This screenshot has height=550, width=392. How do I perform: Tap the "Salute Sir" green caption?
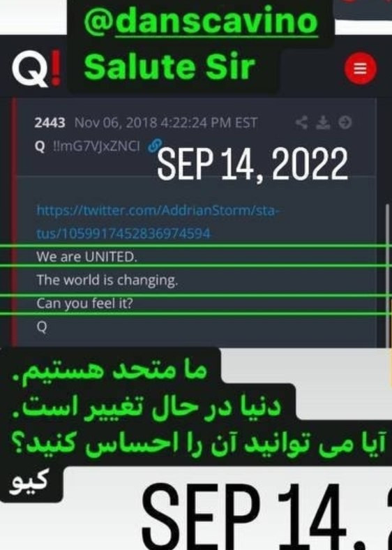pos(169,66)
